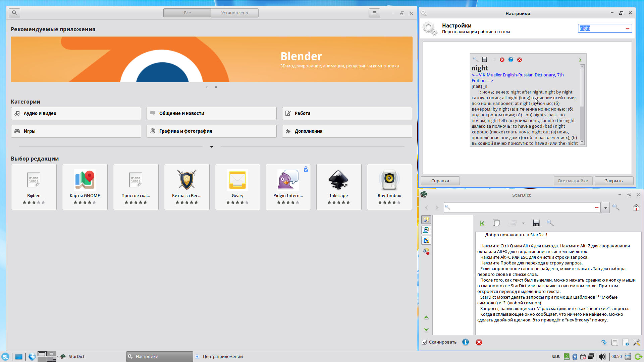Switch to the Установлено tab

(234, 13)
